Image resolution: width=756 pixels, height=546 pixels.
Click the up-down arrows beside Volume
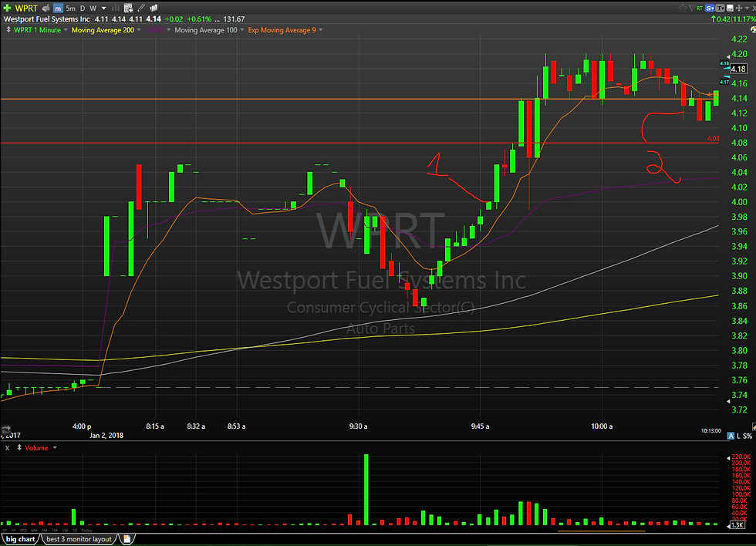(x=19, y=448)
